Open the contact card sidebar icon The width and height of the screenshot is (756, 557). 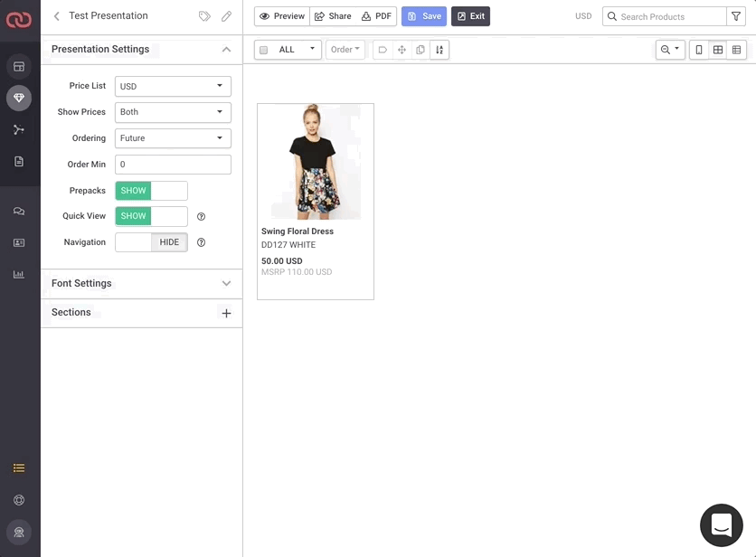click(19, 242)
